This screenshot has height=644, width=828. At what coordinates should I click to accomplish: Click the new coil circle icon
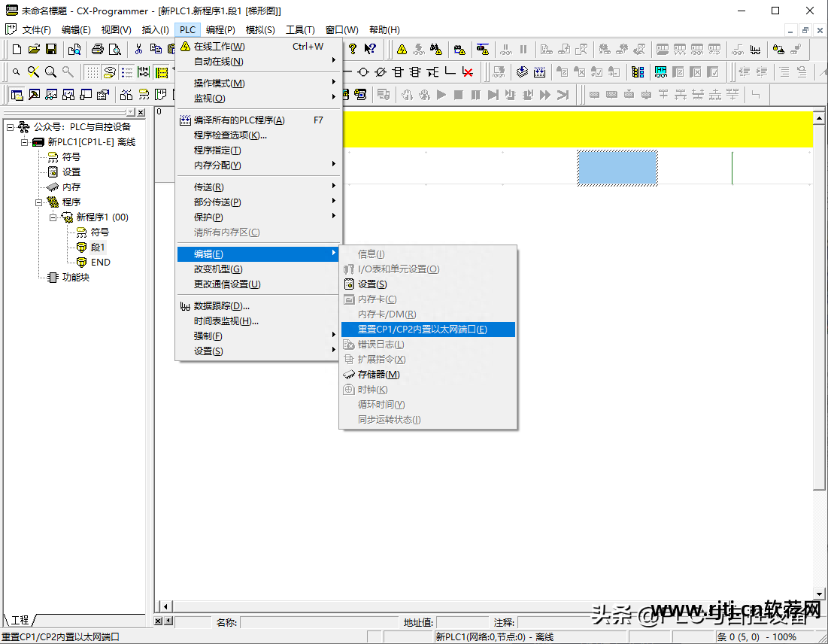(363, 72)
